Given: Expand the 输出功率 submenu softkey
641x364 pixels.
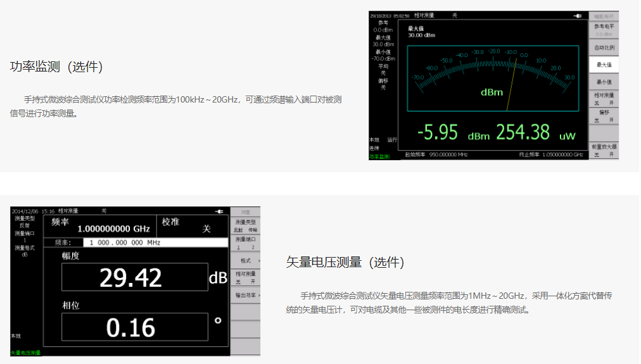Looking at the screenshot, I should point(245,295).
